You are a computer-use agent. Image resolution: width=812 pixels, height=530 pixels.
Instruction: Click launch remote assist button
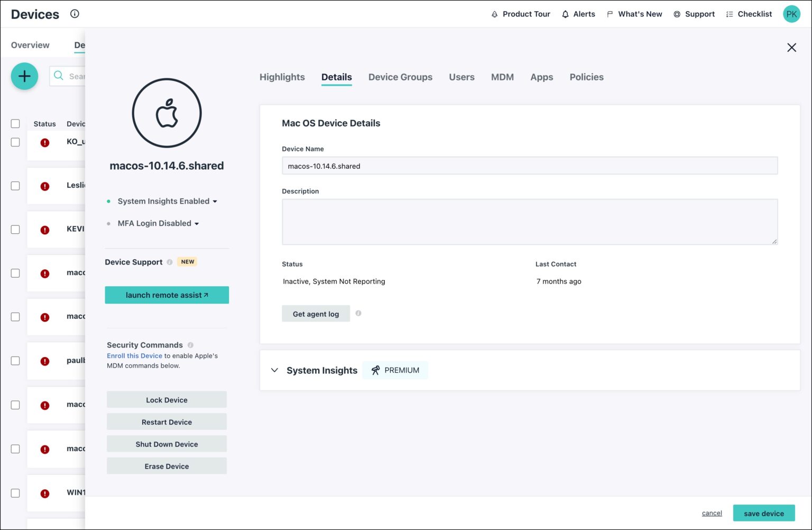click(x=167, y=295)
